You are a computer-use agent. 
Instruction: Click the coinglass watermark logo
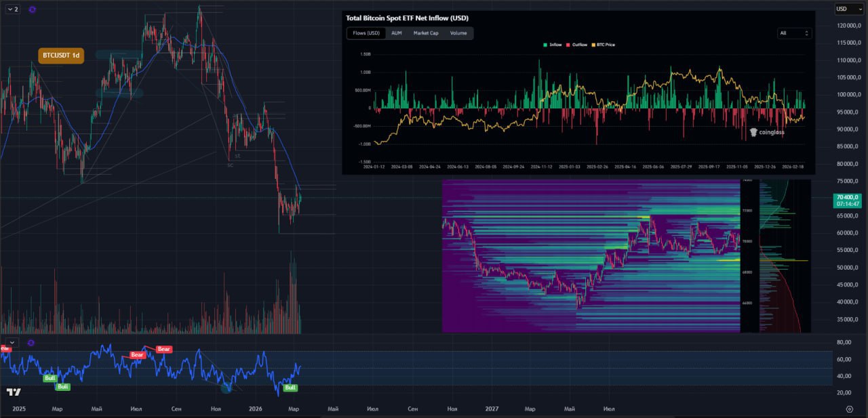point(767,133)
